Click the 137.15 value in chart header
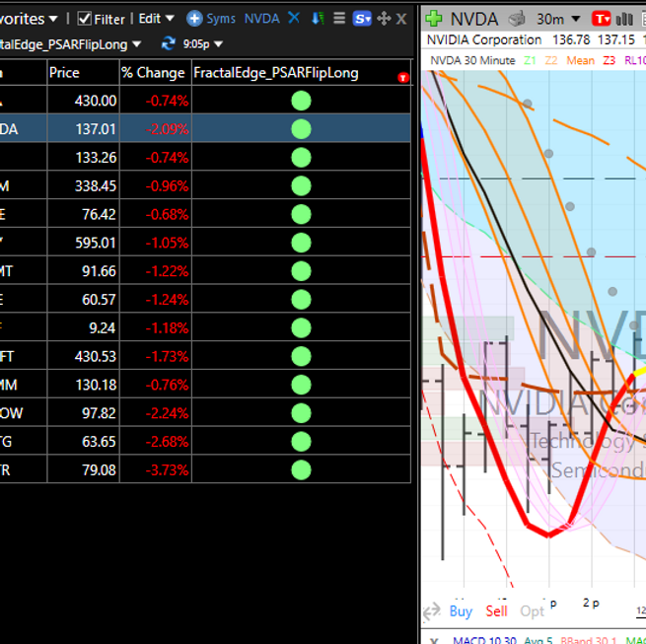 (616, 40)
